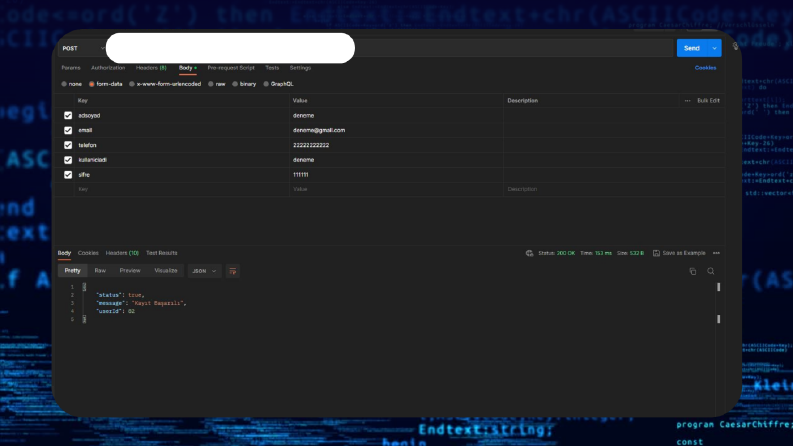Screen dimensions: 793x446
Task: Select the GraphQL body type radio
Action: click(x=266, y=84)
